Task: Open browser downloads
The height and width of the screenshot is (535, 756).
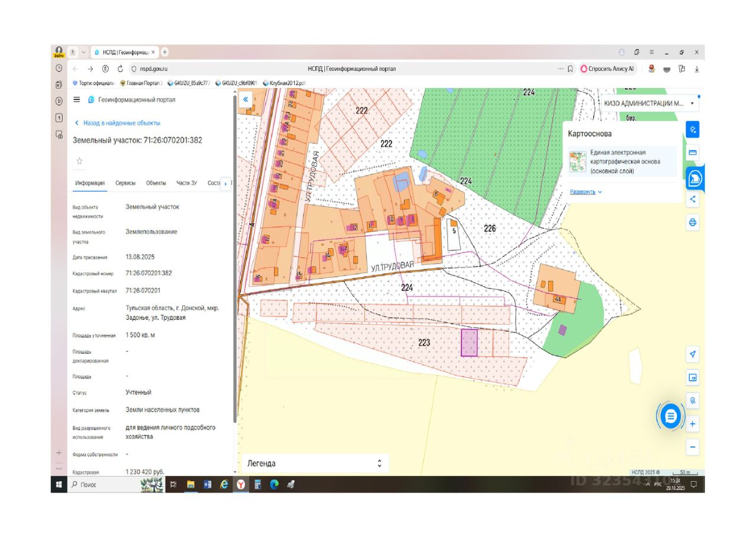Action: pos(697,69)
